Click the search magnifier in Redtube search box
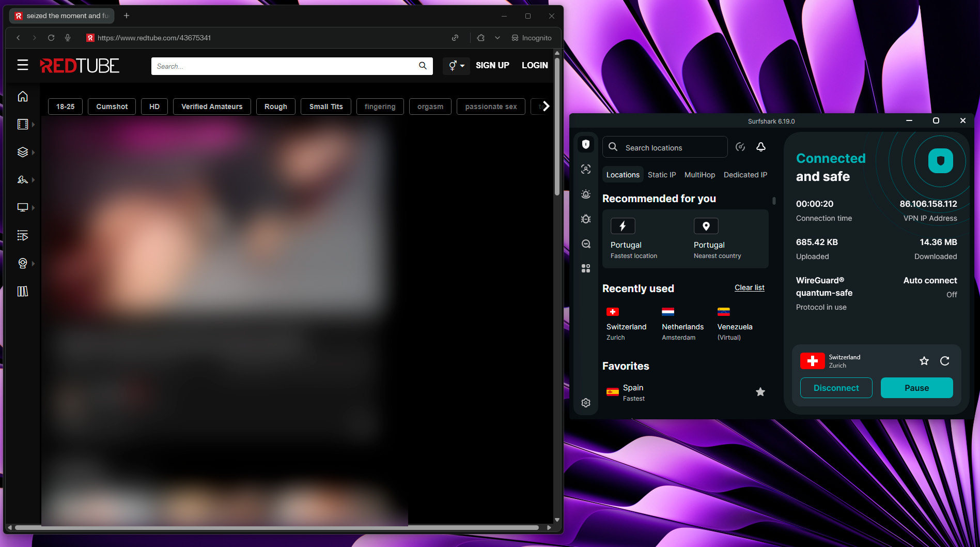Screen dimensions: 980x547 click(x=423, y=66)
